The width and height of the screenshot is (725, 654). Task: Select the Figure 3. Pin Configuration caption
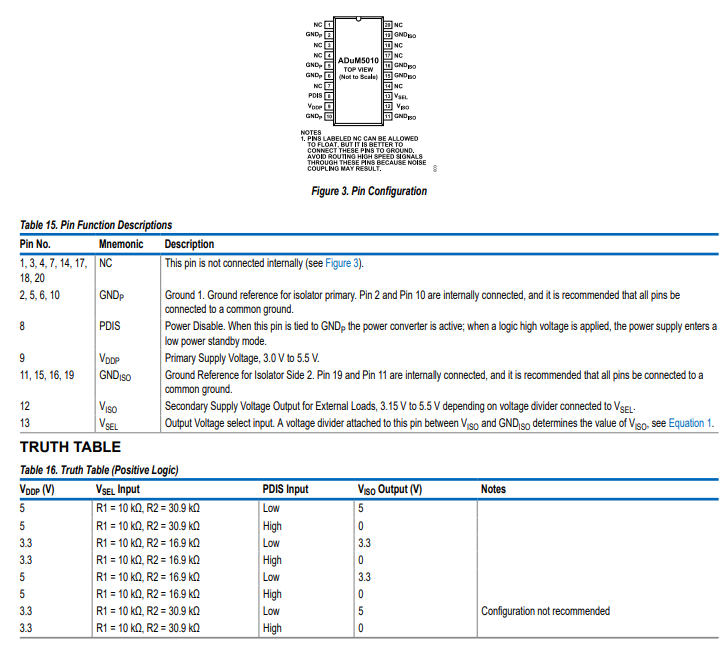pyautogui.click(x=369, y=191)
